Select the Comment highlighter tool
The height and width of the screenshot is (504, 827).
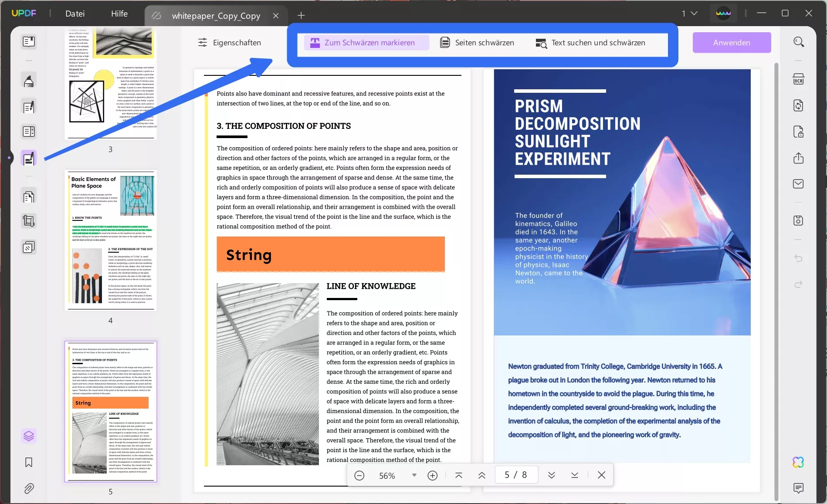point(29,81)
